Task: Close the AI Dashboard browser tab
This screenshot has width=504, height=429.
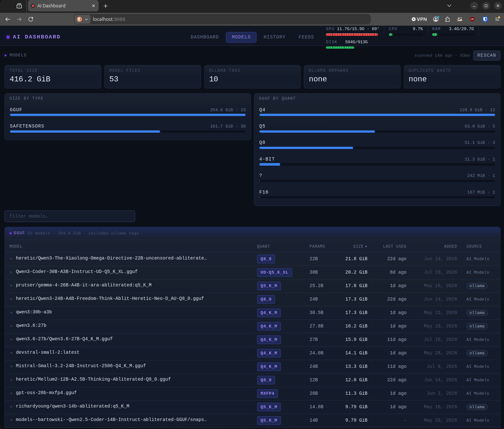Action: (x=93, y=6)
